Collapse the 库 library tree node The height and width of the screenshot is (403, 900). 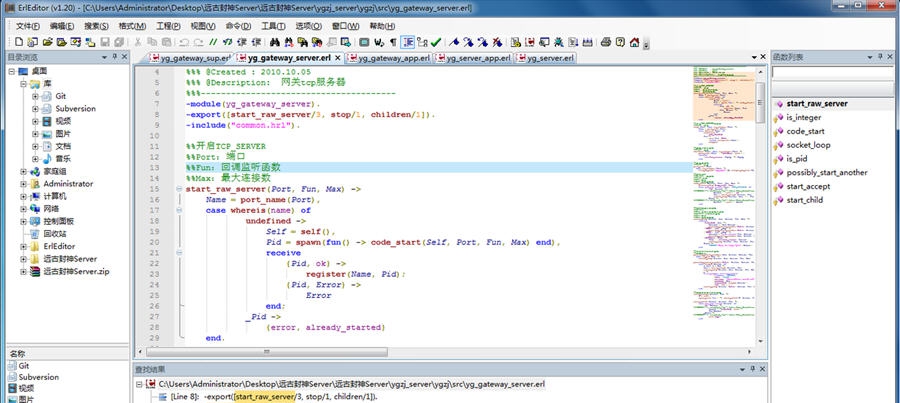[x=23, y=83]
